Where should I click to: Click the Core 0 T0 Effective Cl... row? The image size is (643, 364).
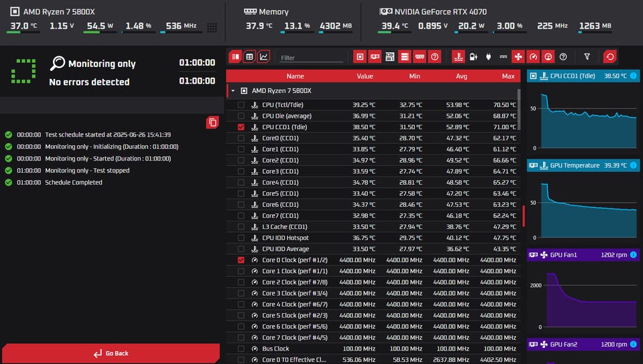pos(373,359)
